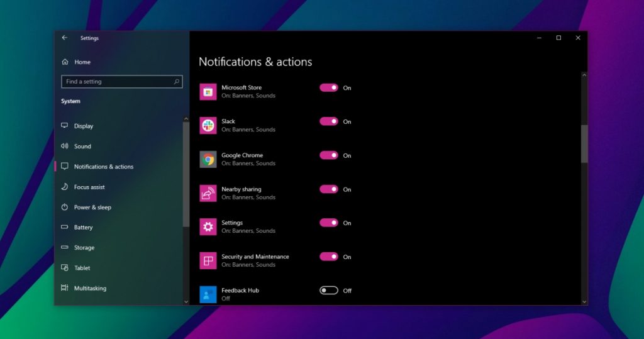Click the Nearby sharing app icon
The image size is (644, 339).
208,193
